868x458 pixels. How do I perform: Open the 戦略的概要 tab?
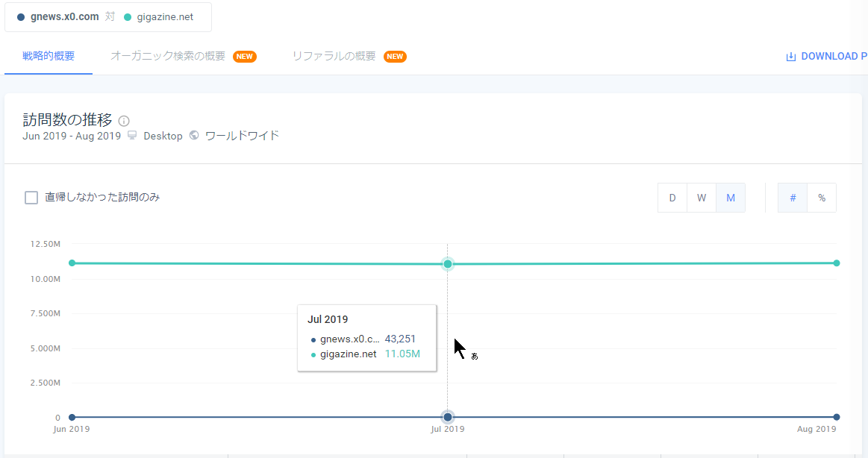pyautogui.click(x=49, y=56)
